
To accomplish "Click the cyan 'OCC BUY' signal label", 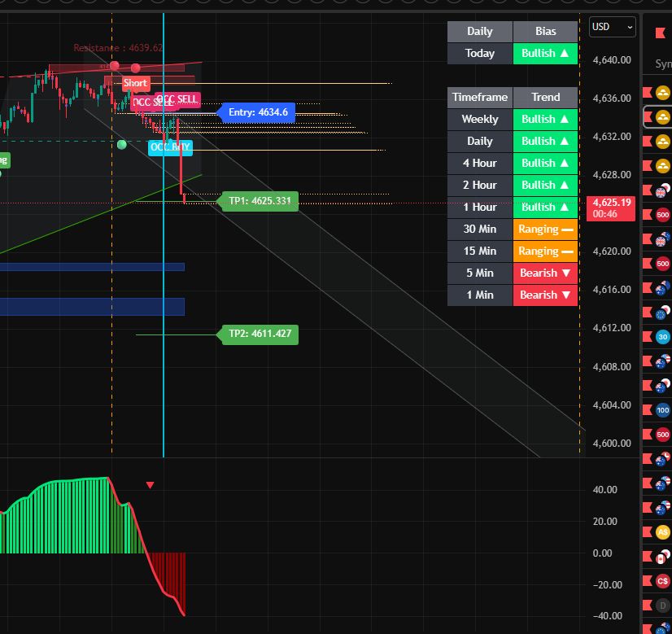I will point(170,147).
